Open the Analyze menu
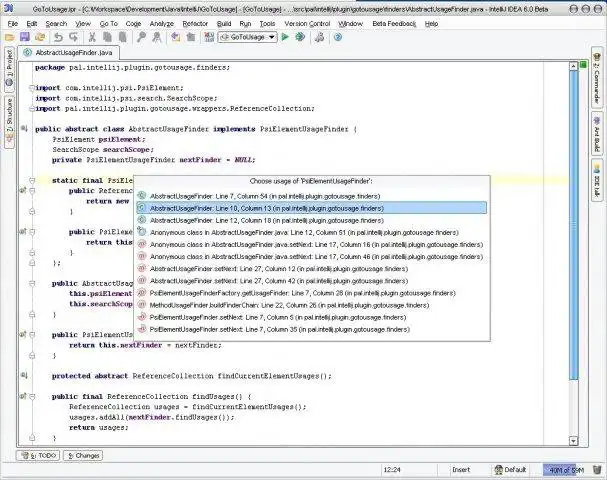This screenshot has width=607, height=480. coord(162,24)
